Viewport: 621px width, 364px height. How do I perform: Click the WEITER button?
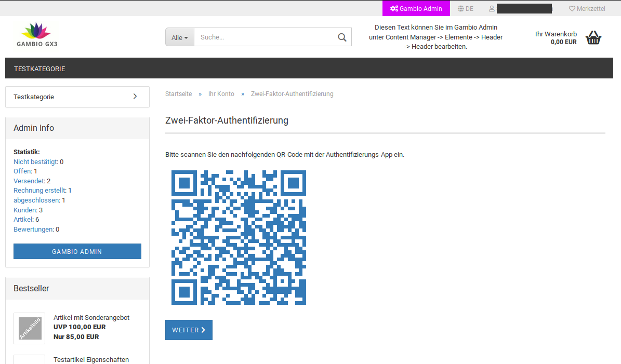click(189, 330)
